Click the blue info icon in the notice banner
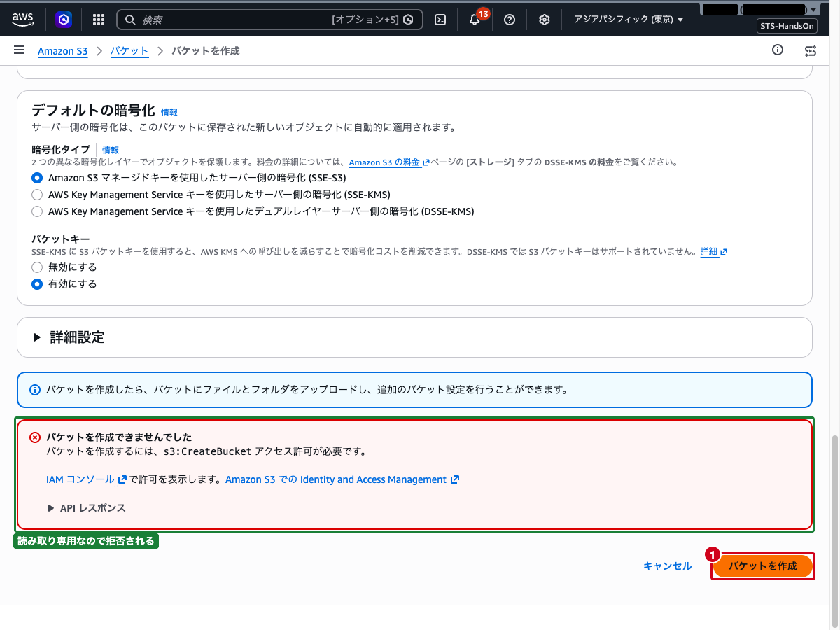 coord(35,390)
